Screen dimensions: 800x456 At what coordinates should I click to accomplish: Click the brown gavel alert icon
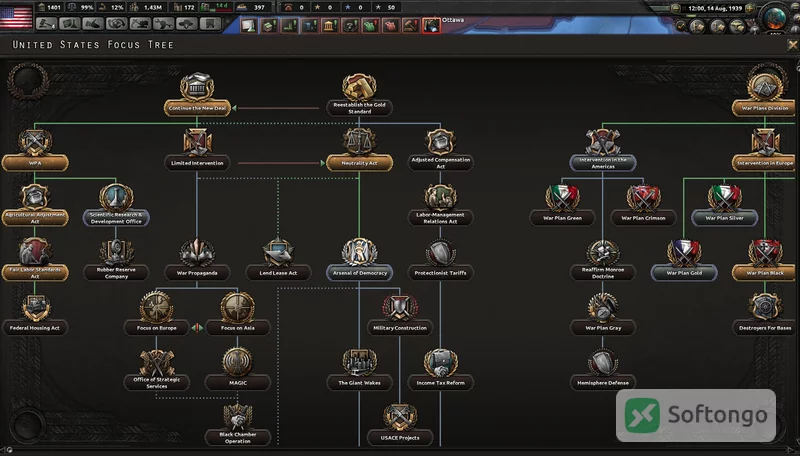411,25
